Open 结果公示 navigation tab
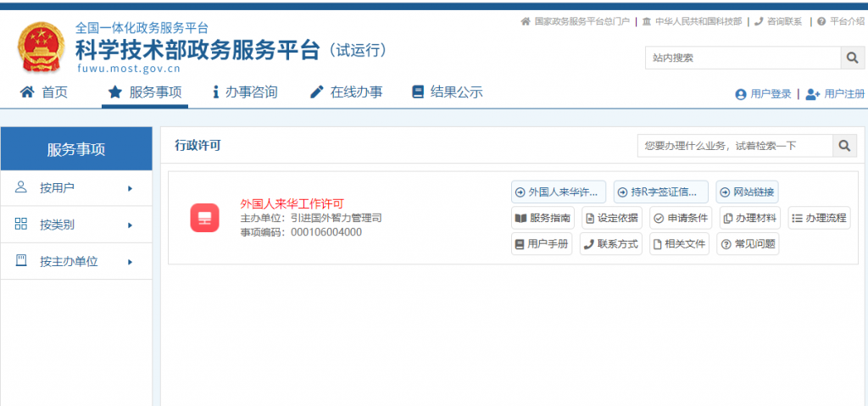This screenshot has width=868, height=406. [448, 92]
